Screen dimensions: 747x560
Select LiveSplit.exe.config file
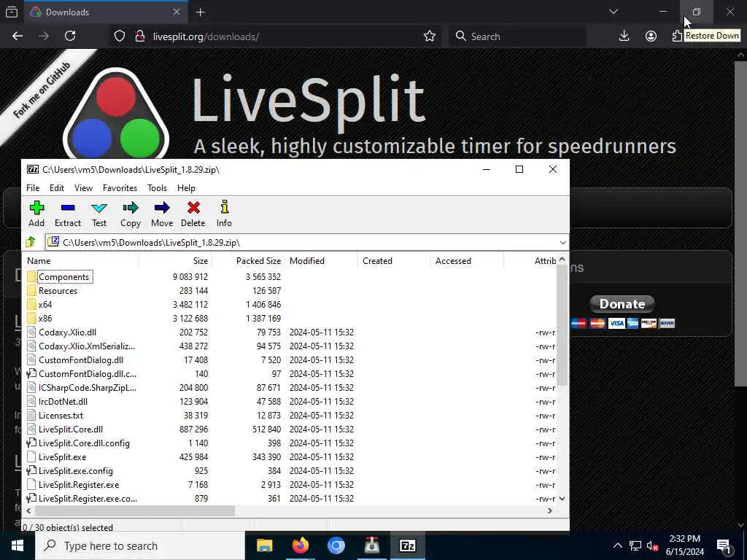76,470
